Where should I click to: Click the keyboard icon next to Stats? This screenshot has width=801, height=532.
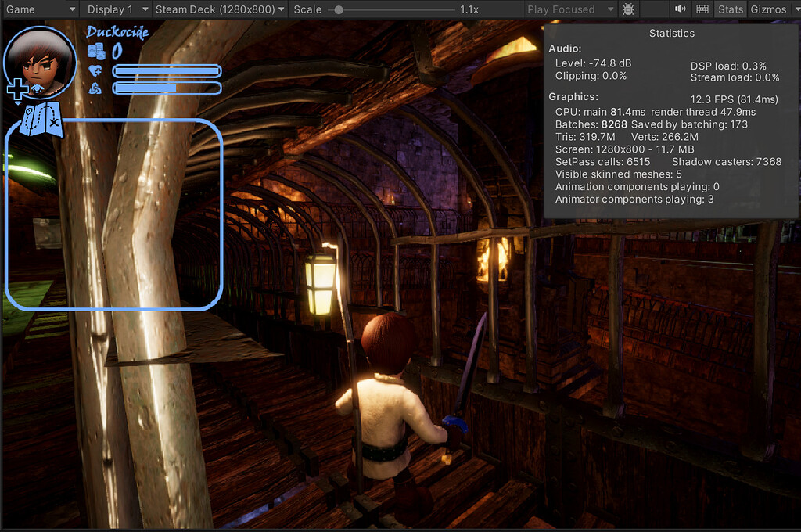point(702,9)
